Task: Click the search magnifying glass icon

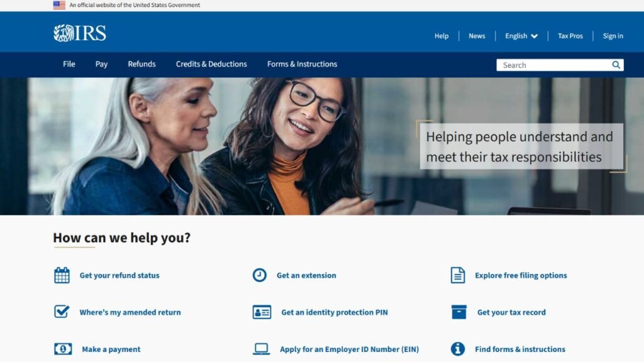Action: click(x=616, y=65)
